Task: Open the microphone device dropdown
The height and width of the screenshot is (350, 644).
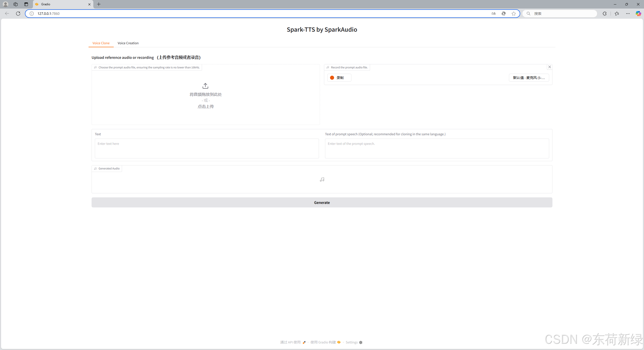Action: pos(529,78)
